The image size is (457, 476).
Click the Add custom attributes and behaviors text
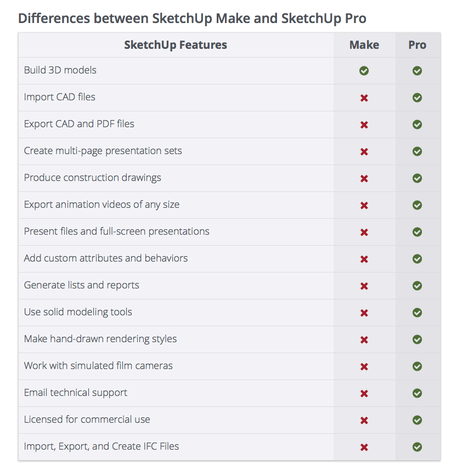click(x=106, y=258)
